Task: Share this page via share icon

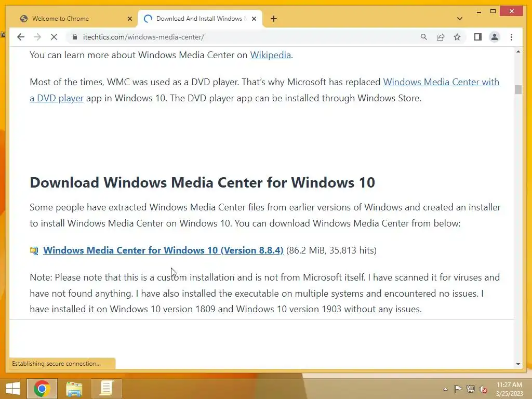Action: point(441,37)
